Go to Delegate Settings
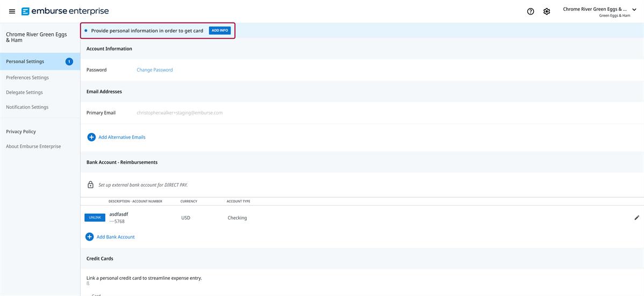This screenshot has width=644, height=296. (x=24, y=93)
